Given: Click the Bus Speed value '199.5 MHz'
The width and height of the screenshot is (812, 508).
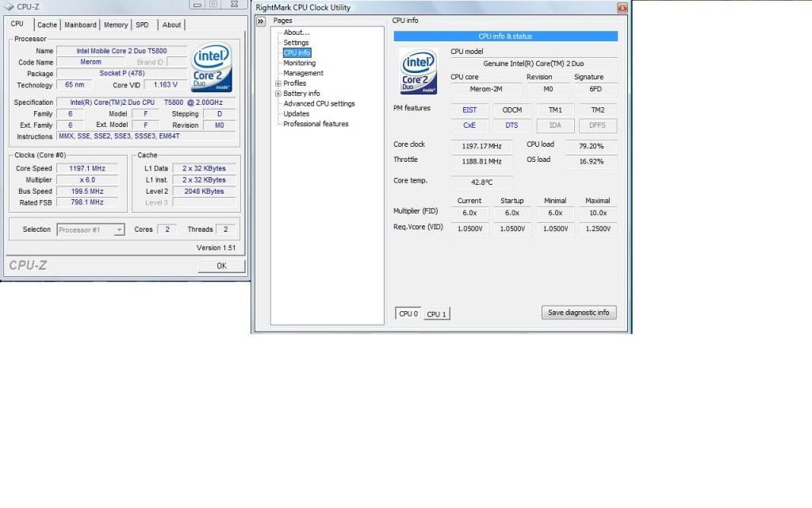Looking at the screenshot, I should pyautogui.click(x=87, y=191).
